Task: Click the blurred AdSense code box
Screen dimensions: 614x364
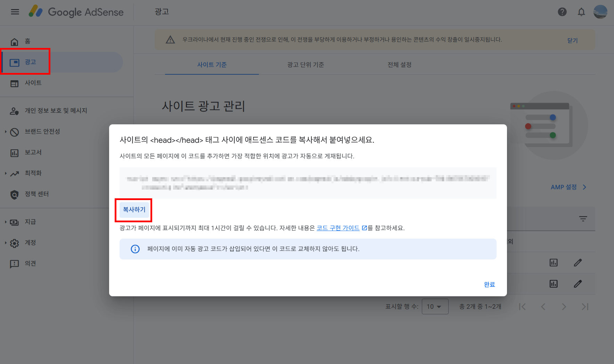Action: (308, 183)
